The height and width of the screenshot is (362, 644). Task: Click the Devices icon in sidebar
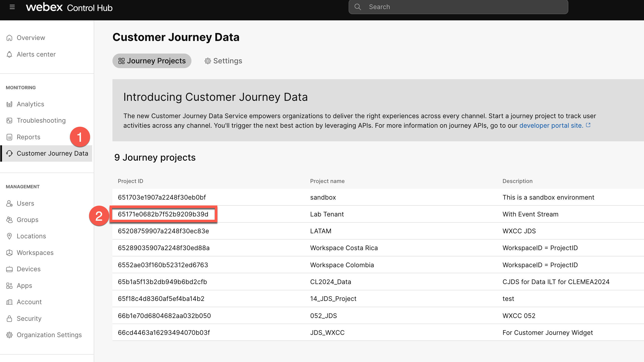point(9,269)
